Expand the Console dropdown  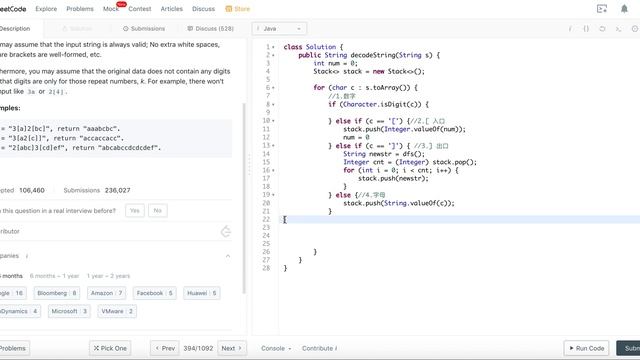tap(276, 348)
